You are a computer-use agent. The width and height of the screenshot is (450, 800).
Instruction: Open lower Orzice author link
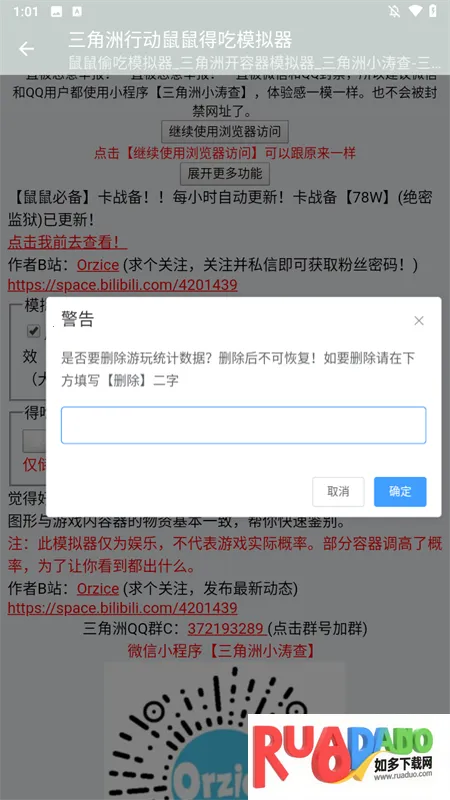98,589
